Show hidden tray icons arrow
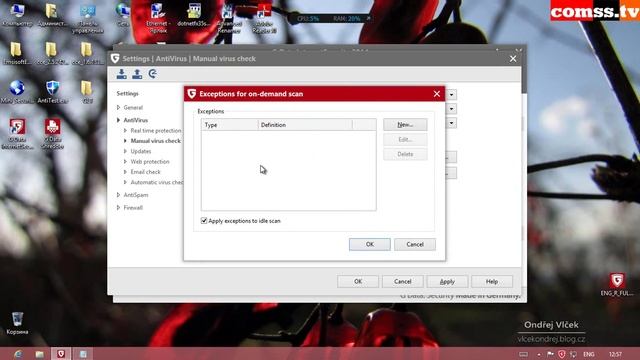The width and height of the screenshot is (640, 360). 539,354
